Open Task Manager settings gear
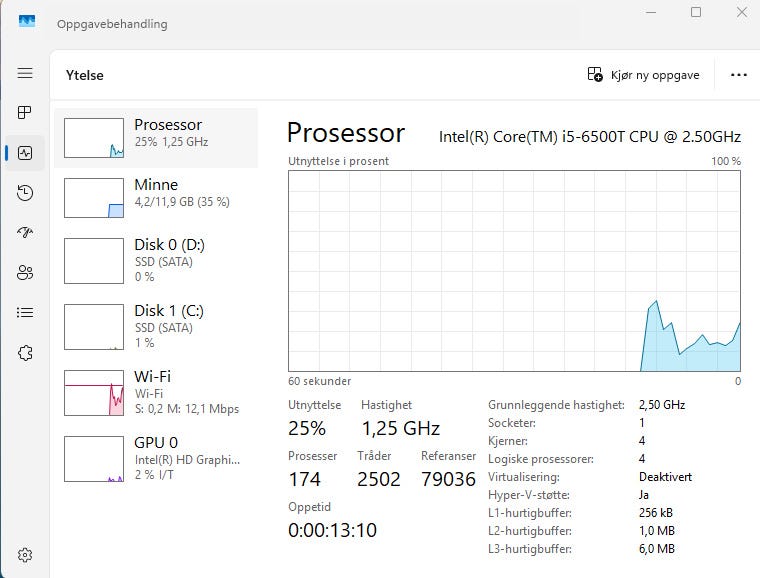Image resolution: width=760 pixels, height=578 pixels. pyautogui.click(x=25, y=555)
